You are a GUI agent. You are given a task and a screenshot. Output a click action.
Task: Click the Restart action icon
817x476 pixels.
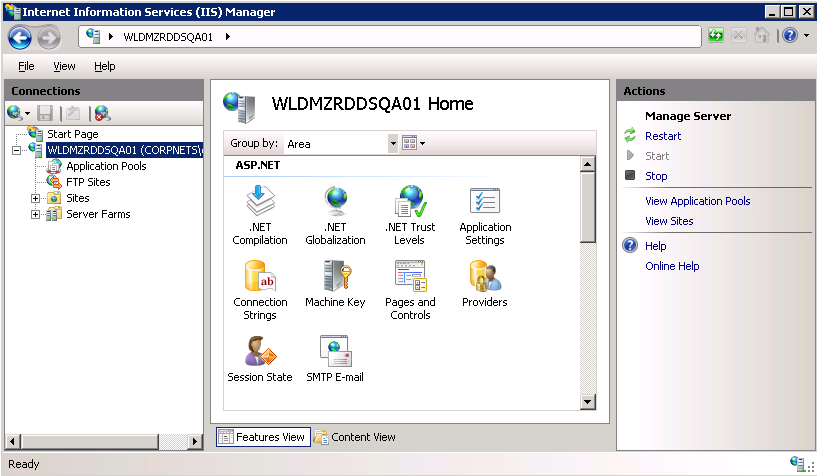point(630,135)
